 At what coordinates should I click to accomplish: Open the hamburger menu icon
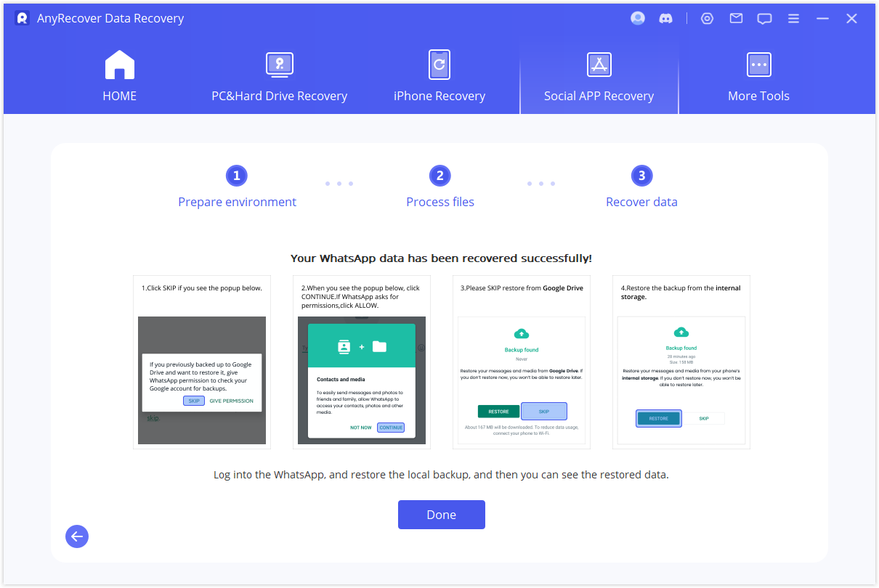[793, 19]
